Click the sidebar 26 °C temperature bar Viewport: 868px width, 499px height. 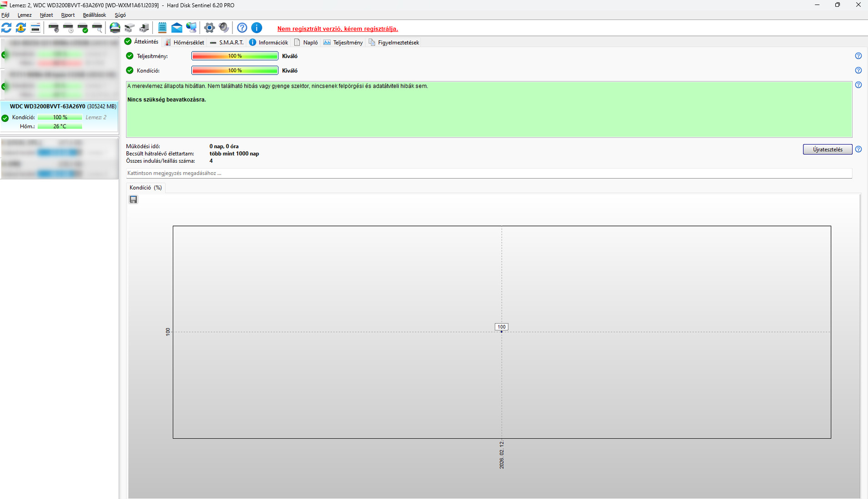pos(60,126)
